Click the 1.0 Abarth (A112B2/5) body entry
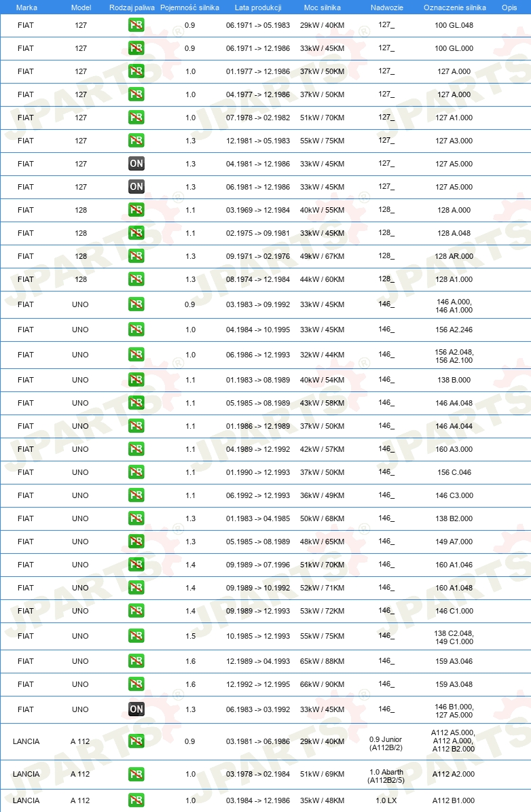Image resolution: width=531 pixels, height=812 pixels. [x=386, y=776]
